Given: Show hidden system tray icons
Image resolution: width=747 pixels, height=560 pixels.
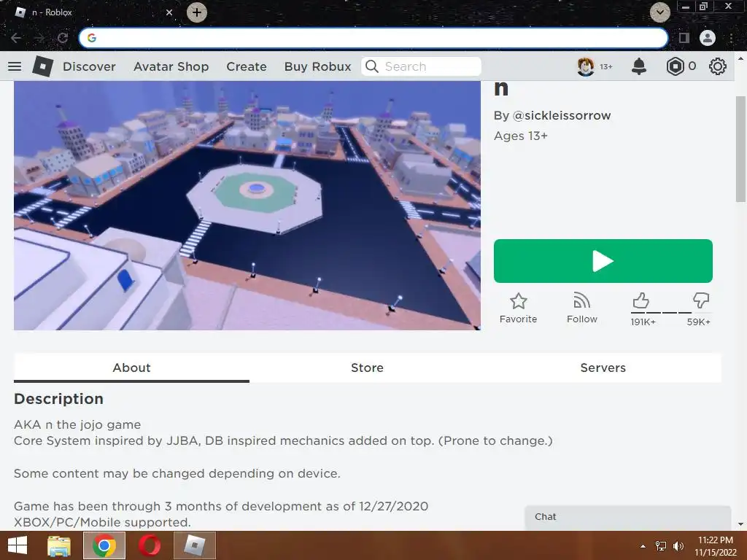Looking at the screenshot, I should (643, 546).
